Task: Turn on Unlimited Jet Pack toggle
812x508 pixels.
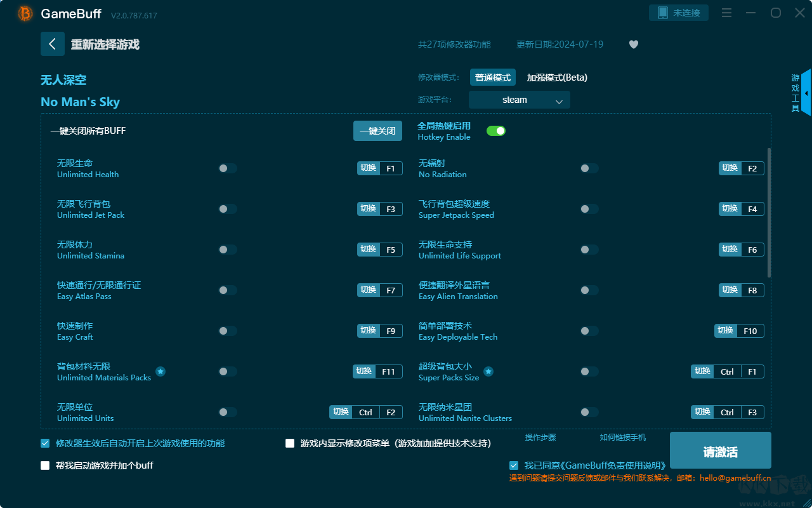Action: 228,209
